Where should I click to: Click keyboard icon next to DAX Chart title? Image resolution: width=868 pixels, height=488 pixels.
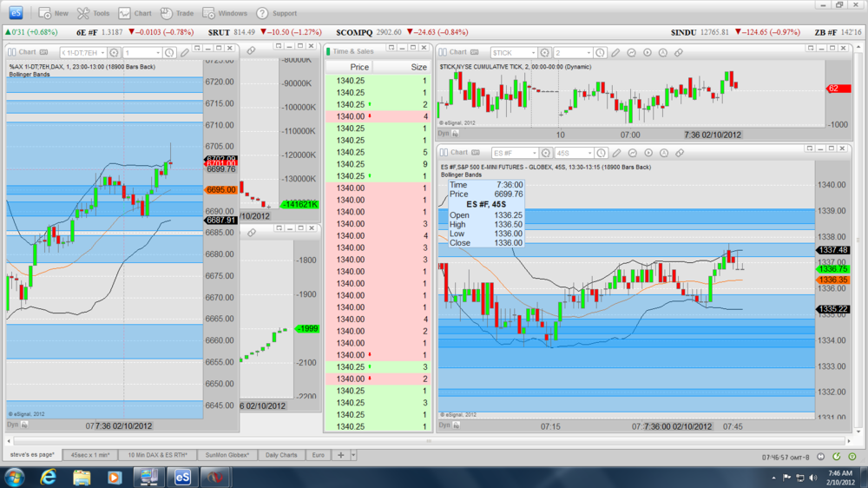coord(43,52)
